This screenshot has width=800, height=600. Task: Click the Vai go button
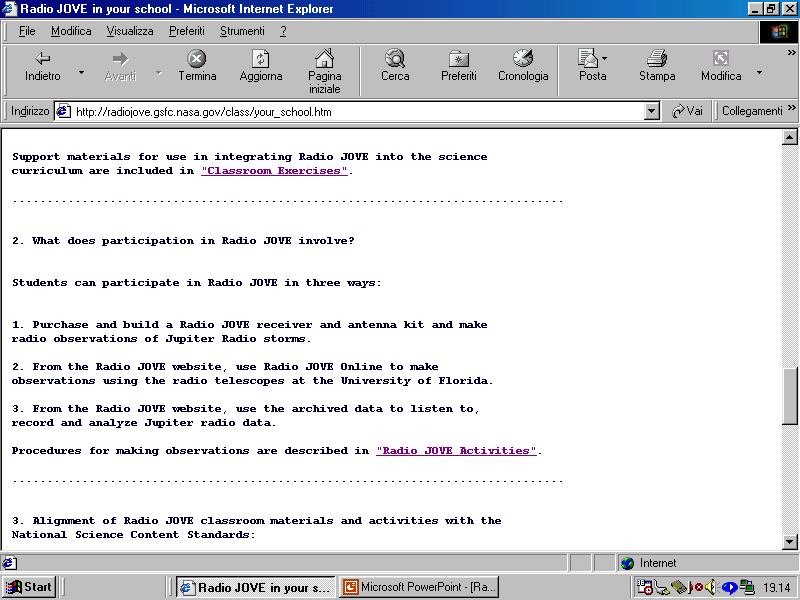click(x=687, y=112)
